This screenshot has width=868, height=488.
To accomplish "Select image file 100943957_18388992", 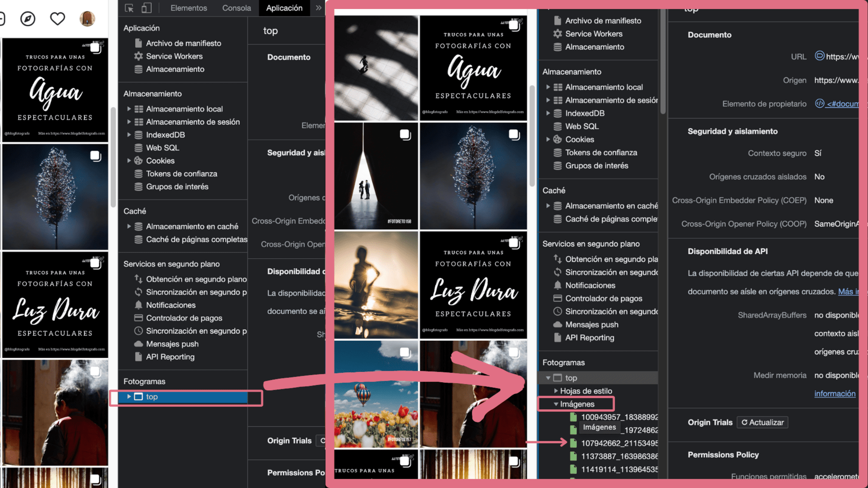I will pos(619,417).
